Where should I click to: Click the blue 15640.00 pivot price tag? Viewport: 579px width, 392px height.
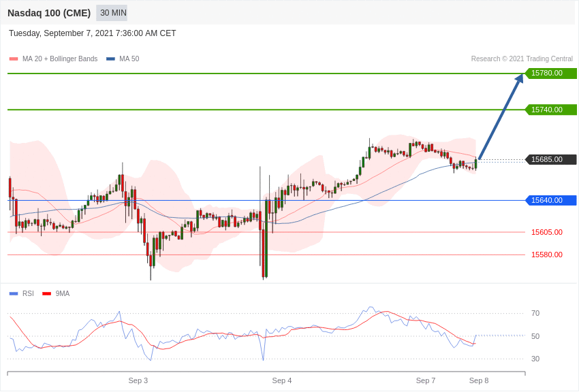click(x=550, y=201)
